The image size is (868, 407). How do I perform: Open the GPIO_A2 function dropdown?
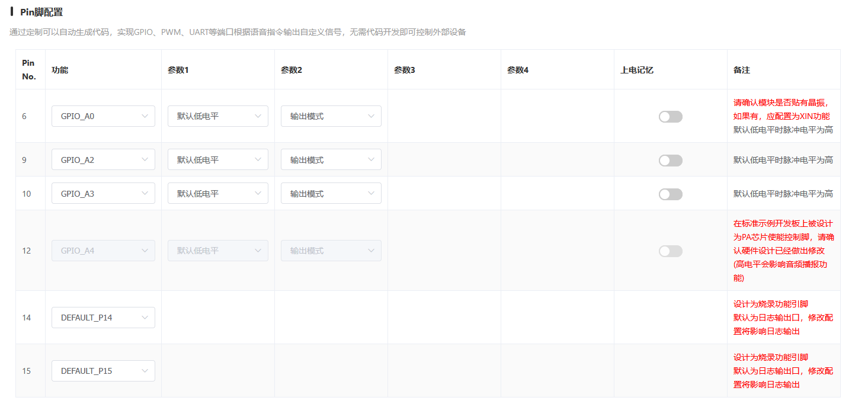coord(103,160)
